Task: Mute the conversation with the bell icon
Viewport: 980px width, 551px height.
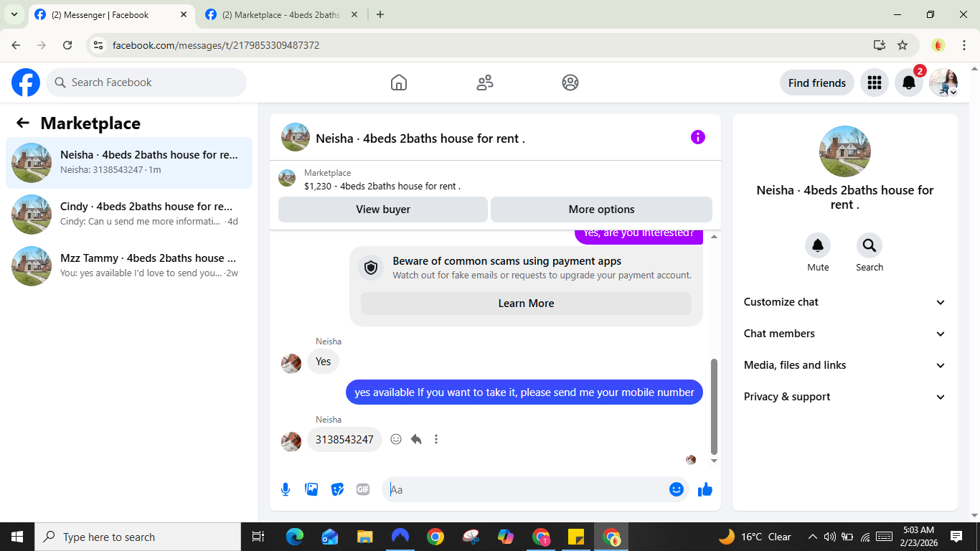Action: click(x=818, y=245)
